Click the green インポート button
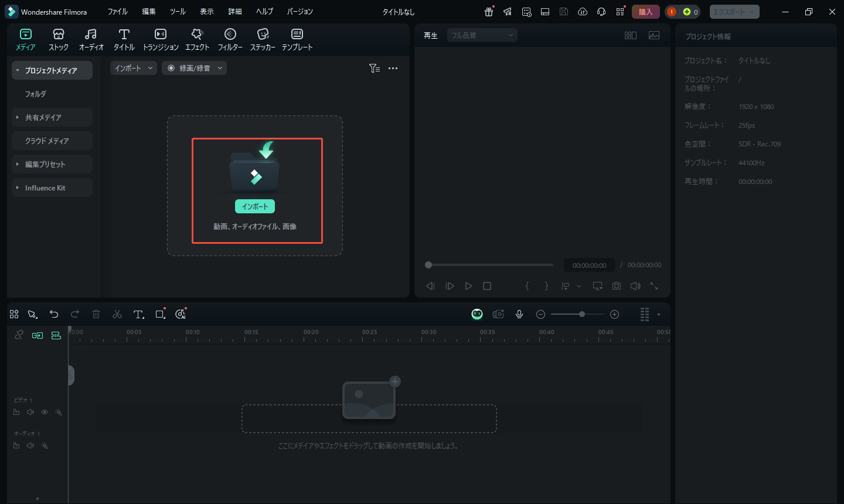The height and width of the screenshot is (504, 844). 255,206
